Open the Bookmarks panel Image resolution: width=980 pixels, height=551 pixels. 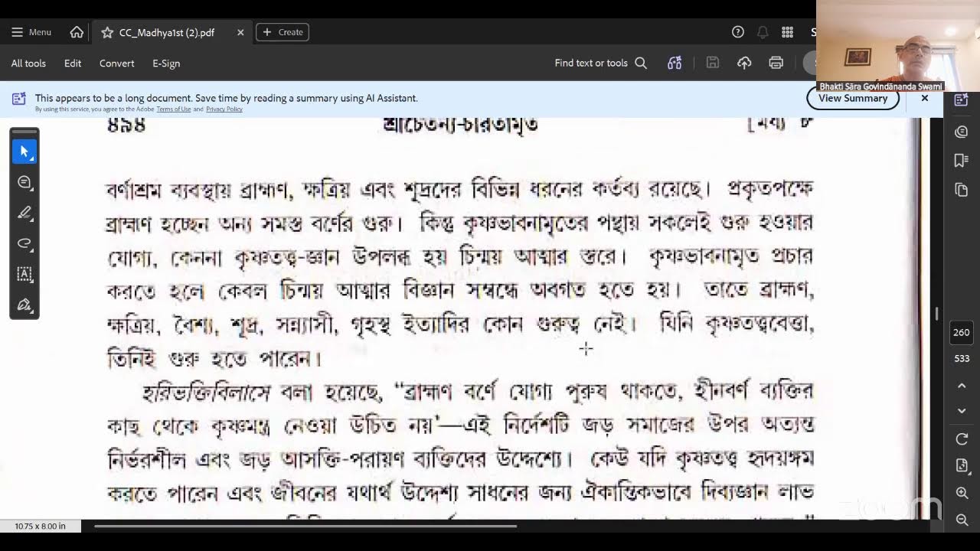(x=962, y=160)
